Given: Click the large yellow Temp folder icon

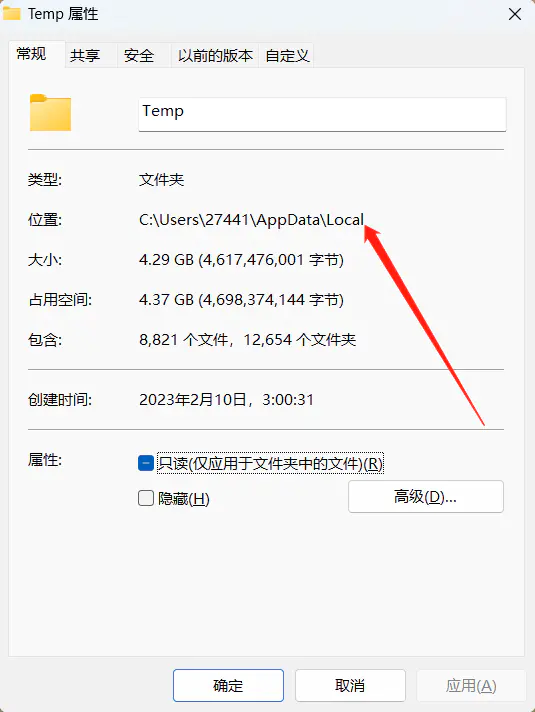Looking at the screenshot, I should pyautogui.click(x=50, y=113).
